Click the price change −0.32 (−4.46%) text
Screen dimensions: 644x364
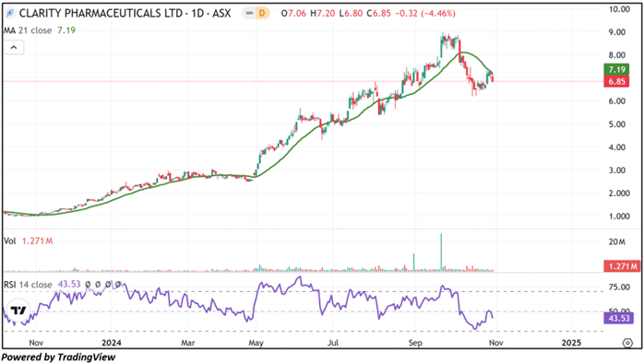click(425, 14)
